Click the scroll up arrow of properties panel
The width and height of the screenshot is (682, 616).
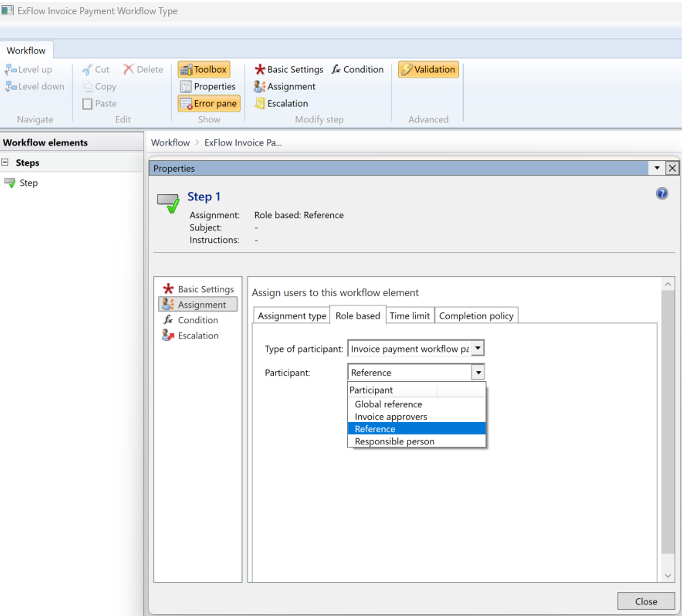tap(668, 285)
